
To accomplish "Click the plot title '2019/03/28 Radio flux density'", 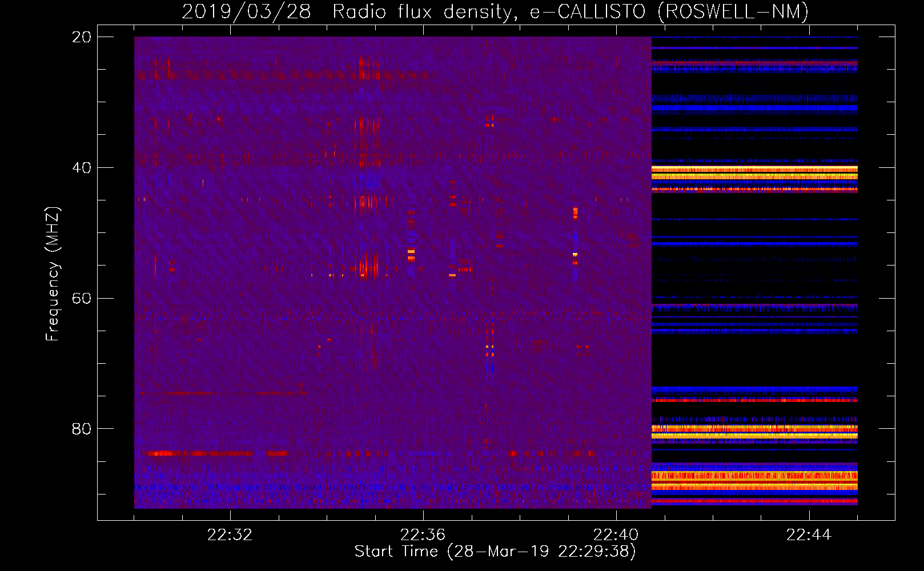I will 495,11.
